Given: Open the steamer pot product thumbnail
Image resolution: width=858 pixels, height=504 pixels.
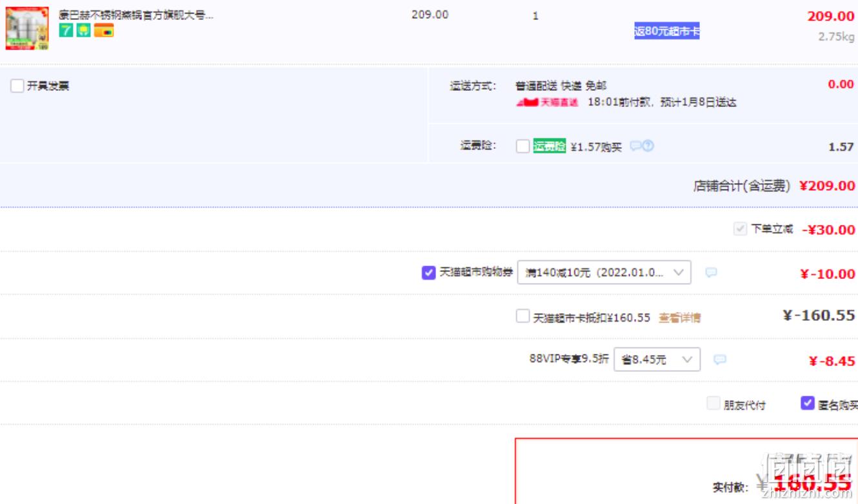Looking at the screenshot, I should tap(27, 28).
